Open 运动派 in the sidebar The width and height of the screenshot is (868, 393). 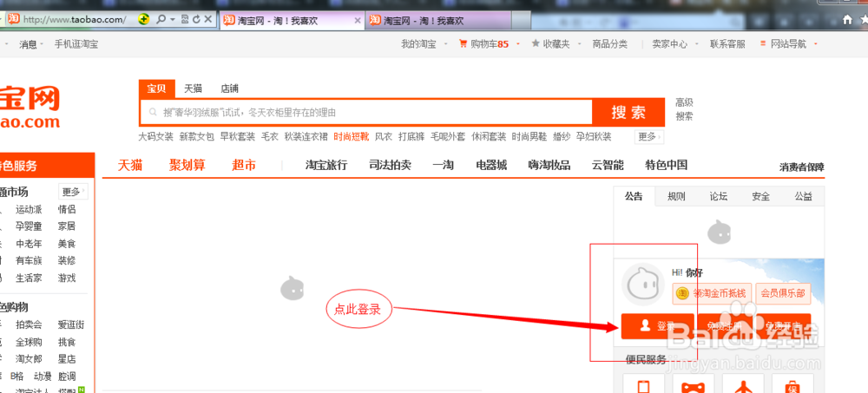coord(29,210)
